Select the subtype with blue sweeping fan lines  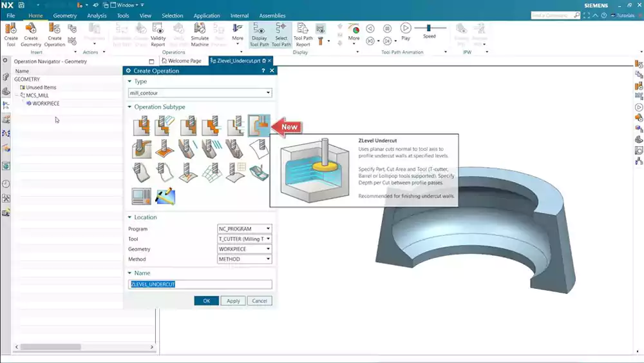tap(165, 125)
